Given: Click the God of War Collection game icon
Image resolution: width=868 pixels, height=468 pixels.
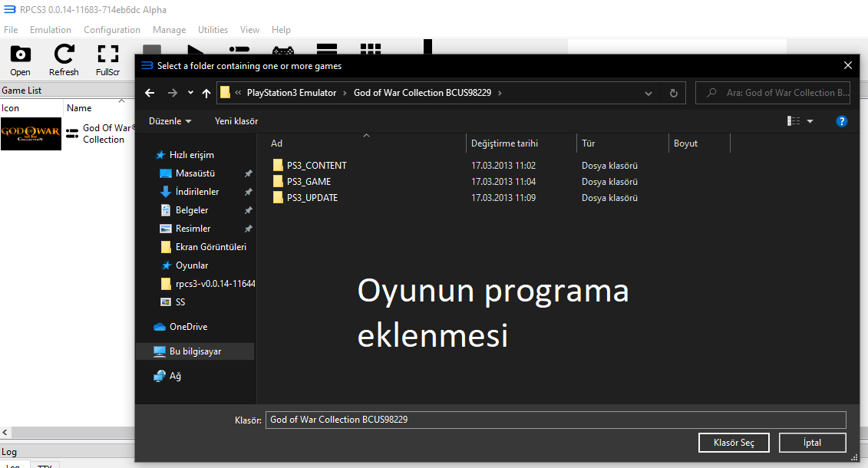Looking at the screenshot, I should (x=31, y=133).
